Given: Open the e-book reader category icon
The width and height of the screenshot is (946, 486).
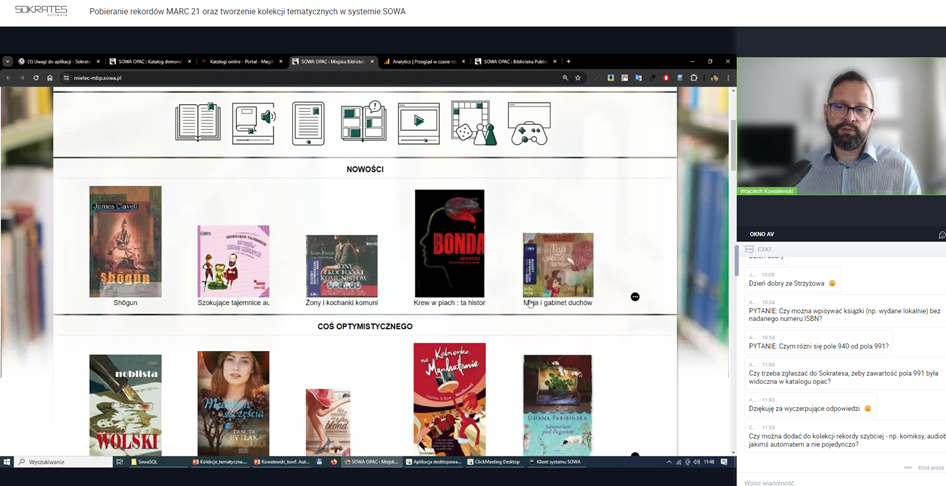Looking at the screenshot, I should point(308,123).
